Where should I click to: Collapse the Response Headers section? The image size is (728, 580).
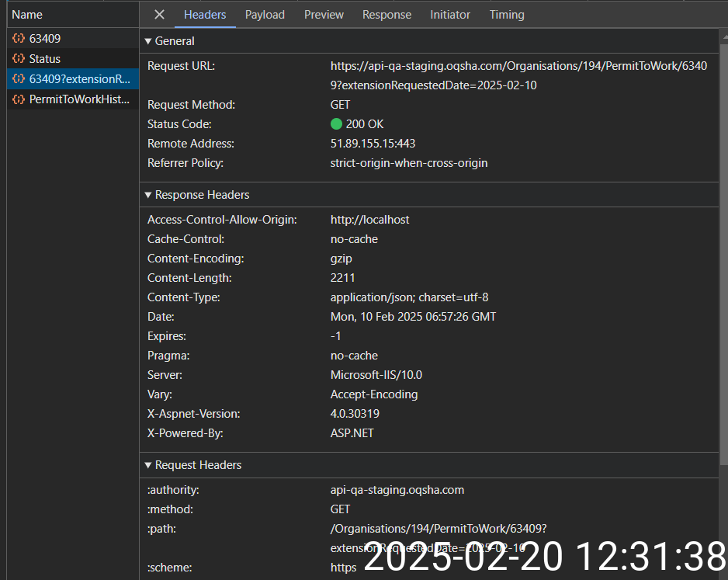149,195
